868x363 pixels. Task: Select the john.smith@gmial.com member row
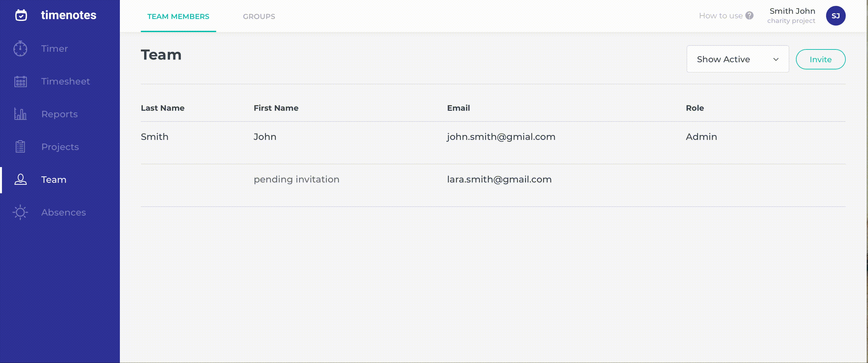pos(501,137)
